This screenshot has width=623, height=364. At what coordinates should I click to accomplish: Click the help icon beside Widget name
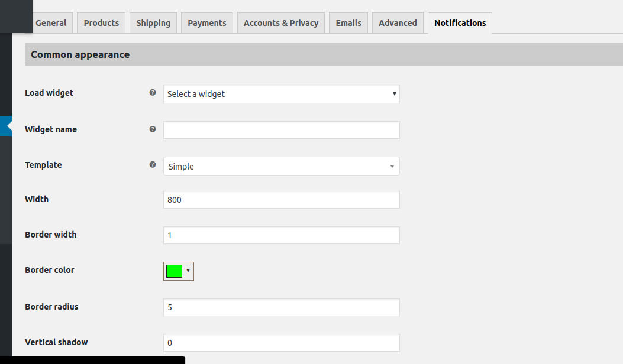(x=153, y=129)
